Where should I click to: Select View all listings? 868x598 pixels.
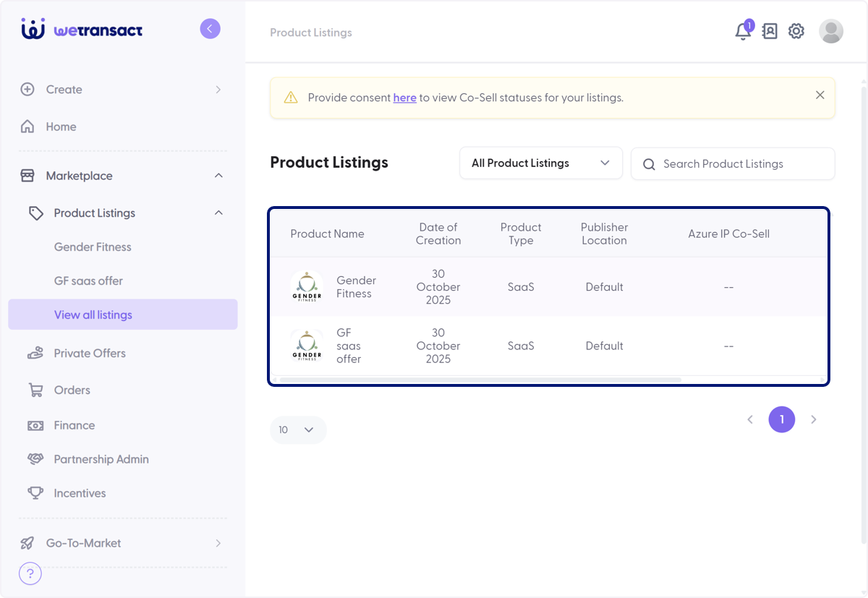click(123, 315)
